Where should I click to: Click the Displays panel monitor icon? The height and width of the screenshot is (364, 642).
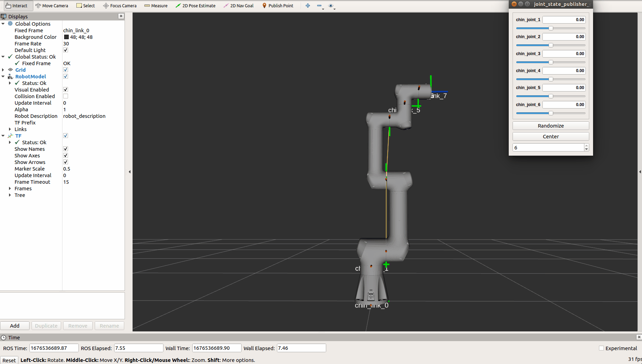point(4,16)
